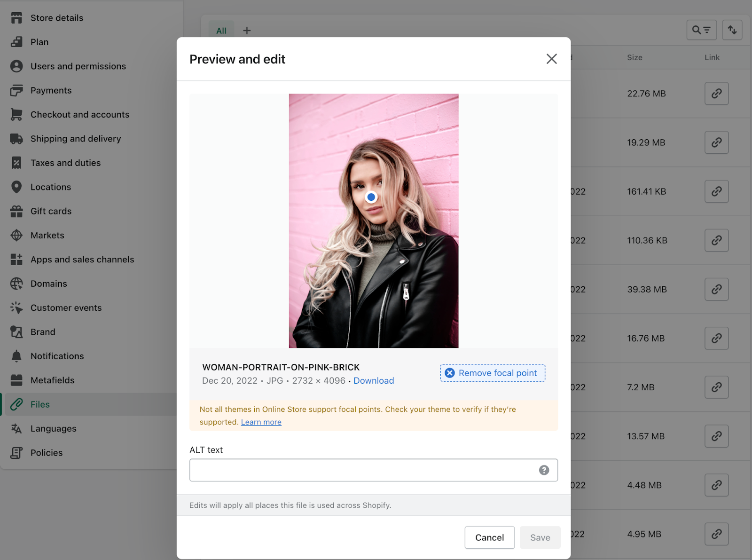Image resolution: width=752 pixels, height=560 pixels.
Task: Select the All tab in Files
Action: click(221, 31)
